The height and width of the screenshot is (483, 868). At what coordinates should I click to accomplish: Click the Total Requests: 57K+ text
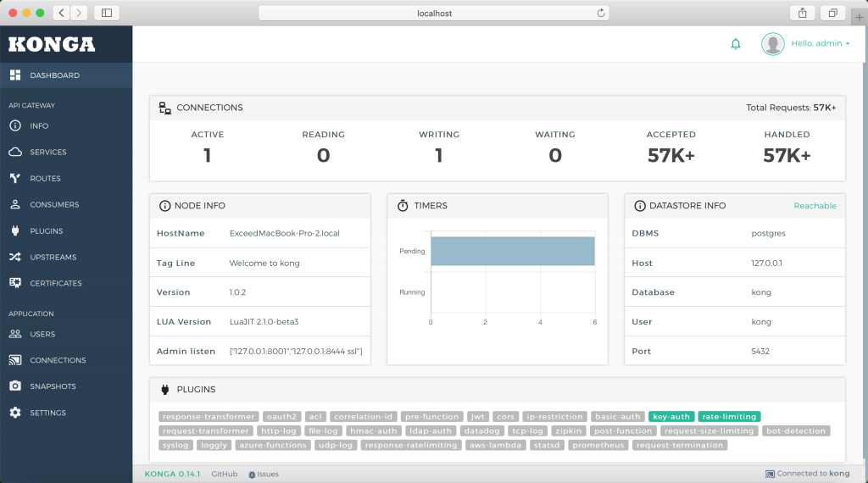pos(791,108)
